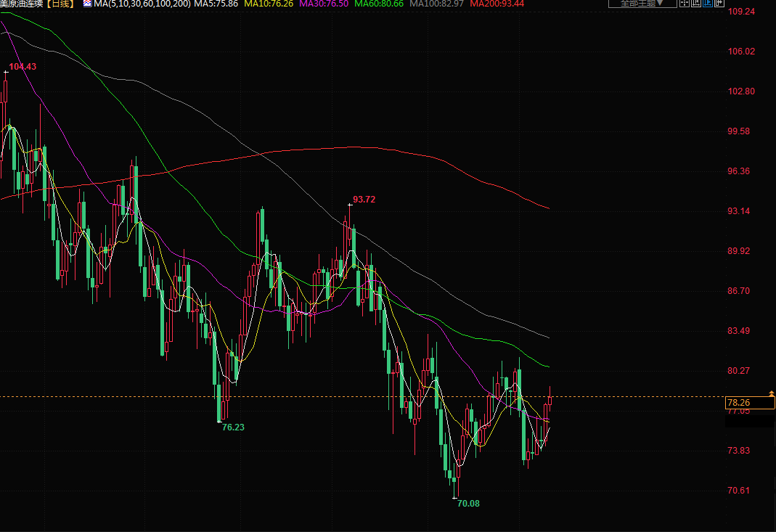Click the red MA200:93.44 legend

[x=497, y=4]
